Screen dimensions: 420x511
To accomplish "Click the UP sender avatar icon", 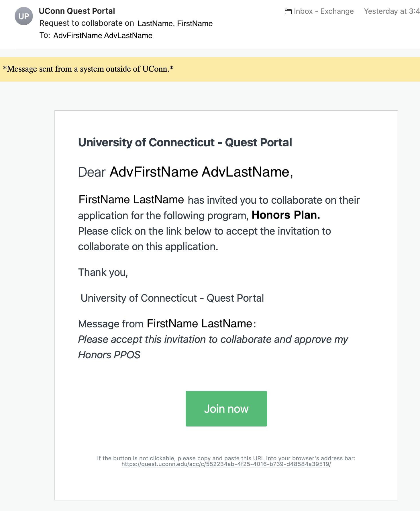I will (24, 16).
